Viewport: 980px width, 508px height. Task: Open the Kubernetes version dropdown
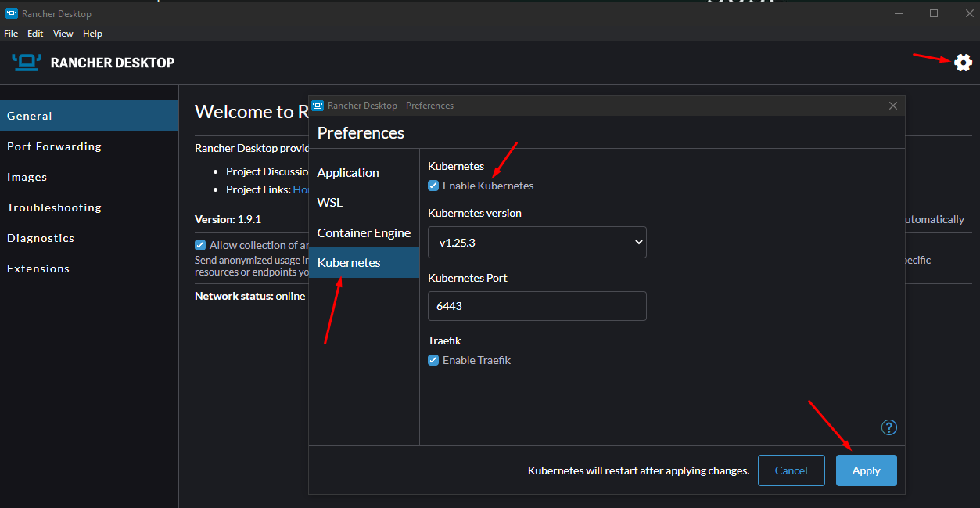(x=537, y=243)
